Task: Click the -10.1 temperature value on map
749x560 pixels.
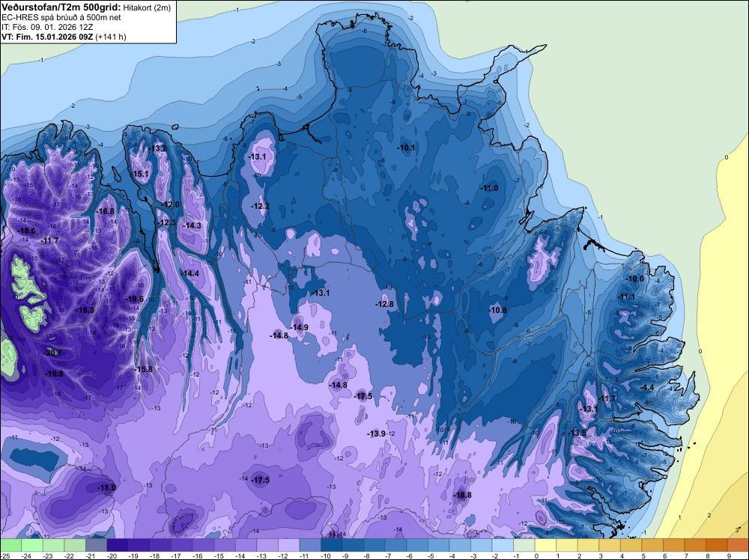Action: tap(406, 148)
